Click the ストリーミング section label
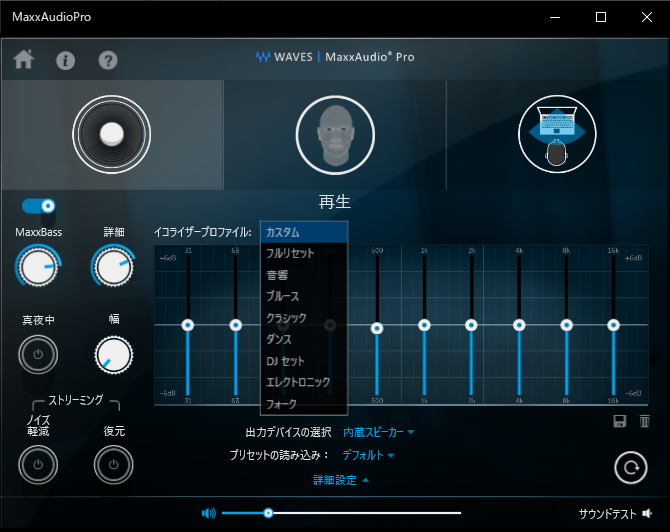 pyautogui.click(x=76, y=400)
